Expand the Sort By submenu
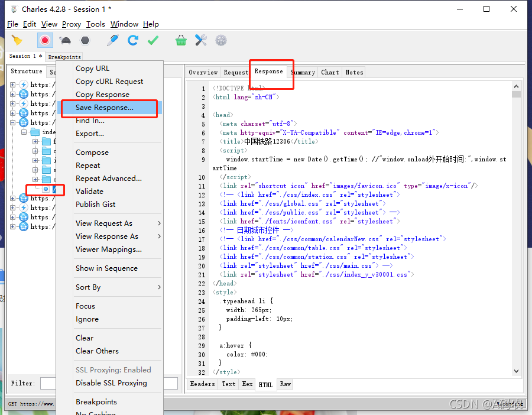The height and width of the screenshot is (415, 532). click(109, 287)
